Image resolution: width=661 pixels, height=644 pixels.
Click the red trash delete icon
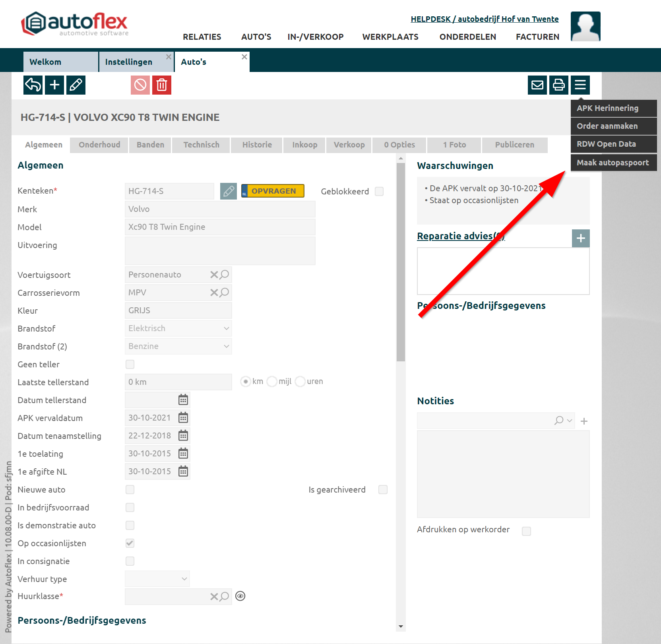tap(161, 85)
